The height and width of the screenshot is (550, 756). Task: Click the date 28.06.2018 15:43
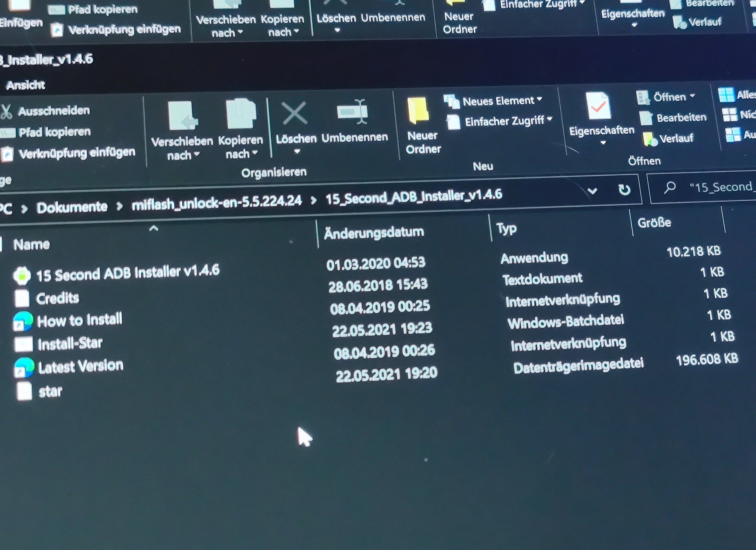click(x=378, y=286)
